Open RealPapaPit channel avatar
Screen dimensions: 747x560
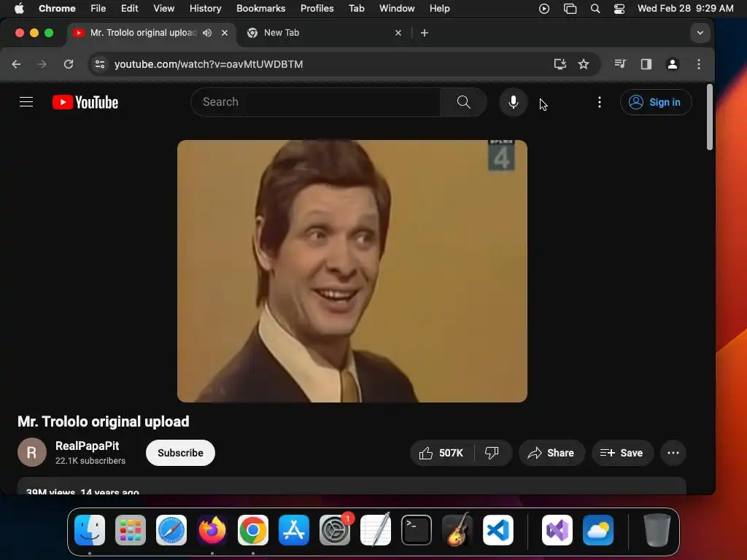pos(32,452)
